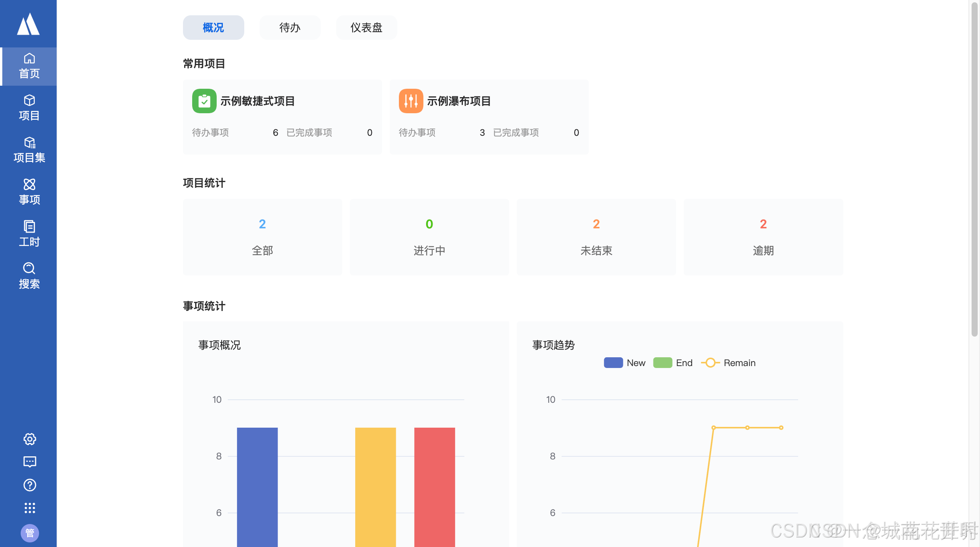Screen dimensions: 980x547
Task: Click the 全部 projects count card
Action: point(263,237)
